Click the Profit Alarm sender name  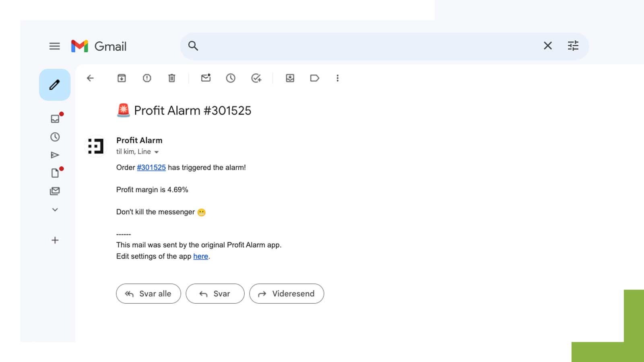[139, 140]
